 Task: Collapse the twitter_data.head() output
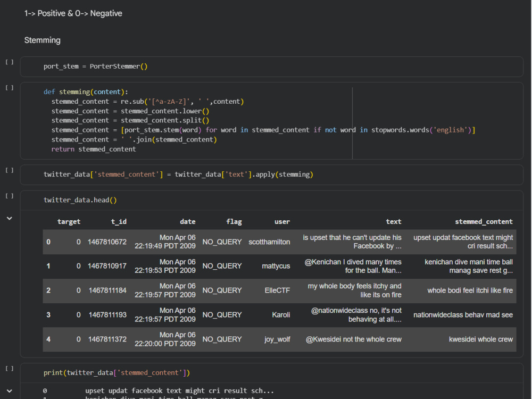coord(10,219)
